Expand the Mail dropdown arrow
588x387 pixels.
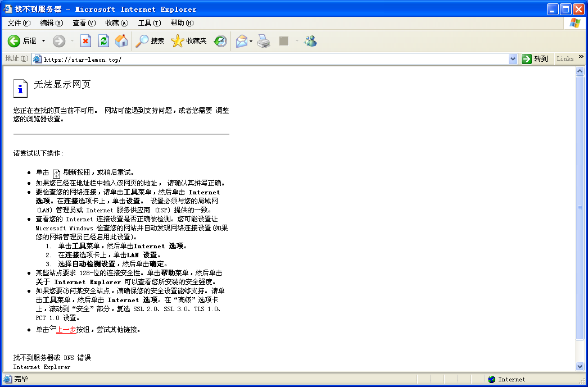point(251,41)
